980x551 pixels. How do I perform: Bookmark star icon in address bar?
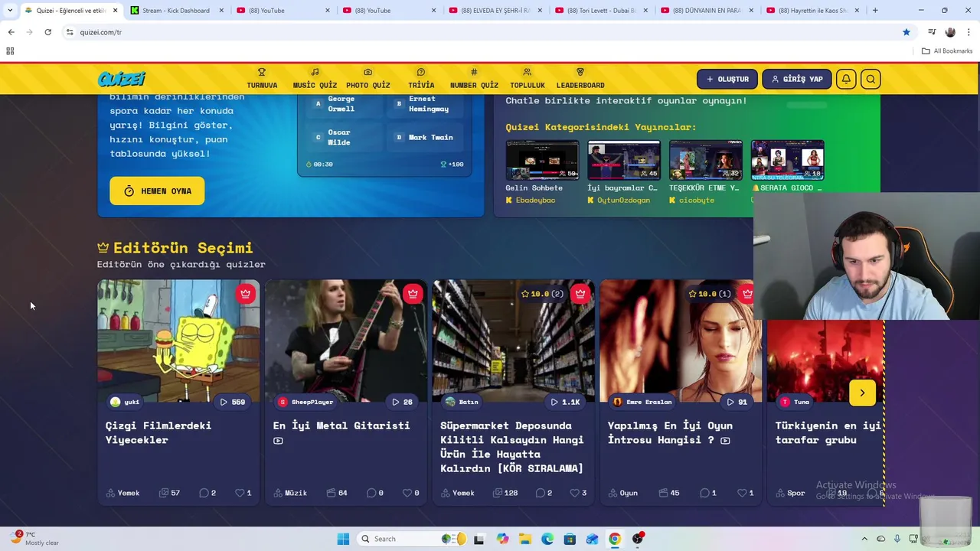tap(906, 32)
